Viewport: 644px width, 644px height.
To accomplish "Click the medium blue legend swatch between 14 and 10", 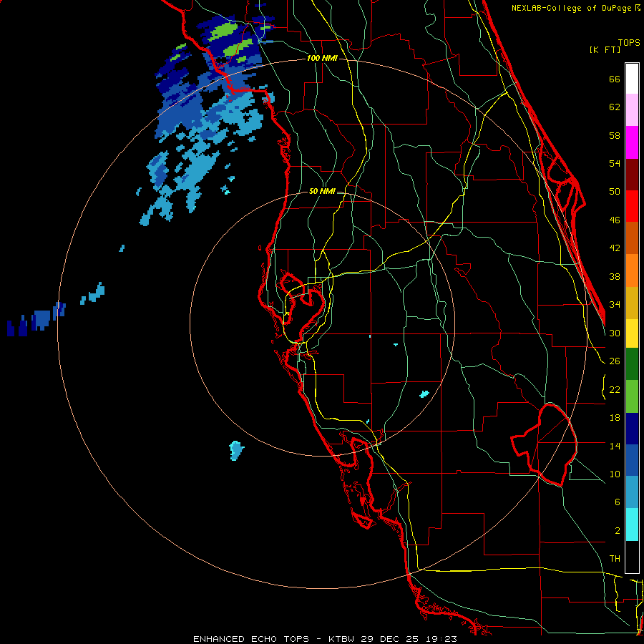I will point(632,460).
